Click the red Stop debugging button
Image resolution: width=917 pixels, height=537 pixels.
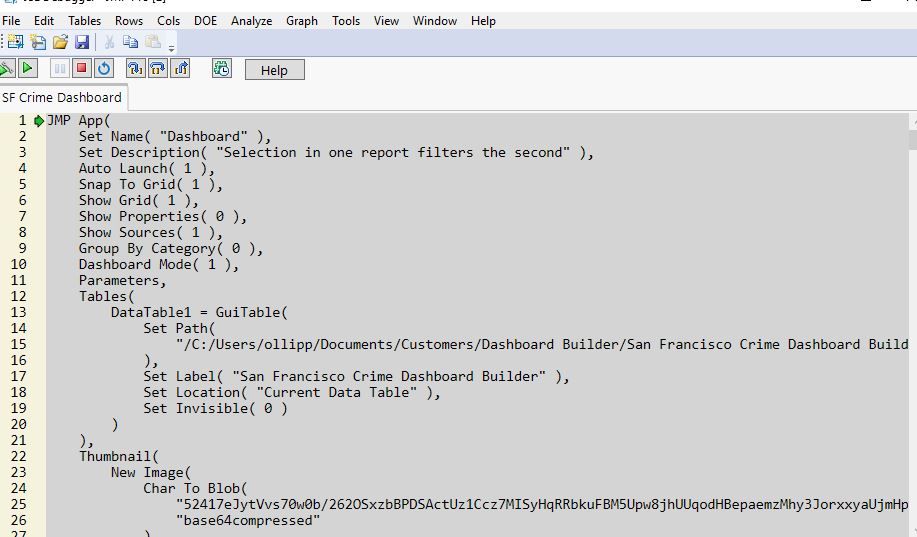[x=82, y=69]
